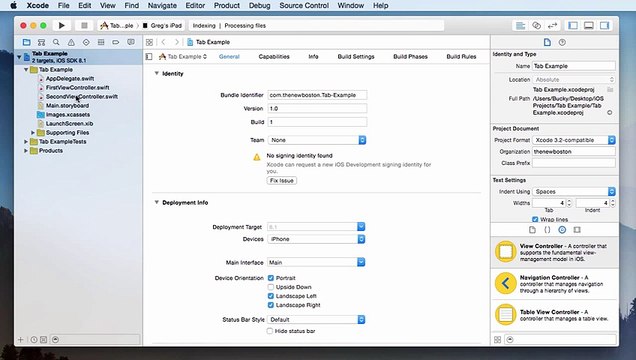
Task: Open the Capabilities tab
Action: tap(274, 57)
